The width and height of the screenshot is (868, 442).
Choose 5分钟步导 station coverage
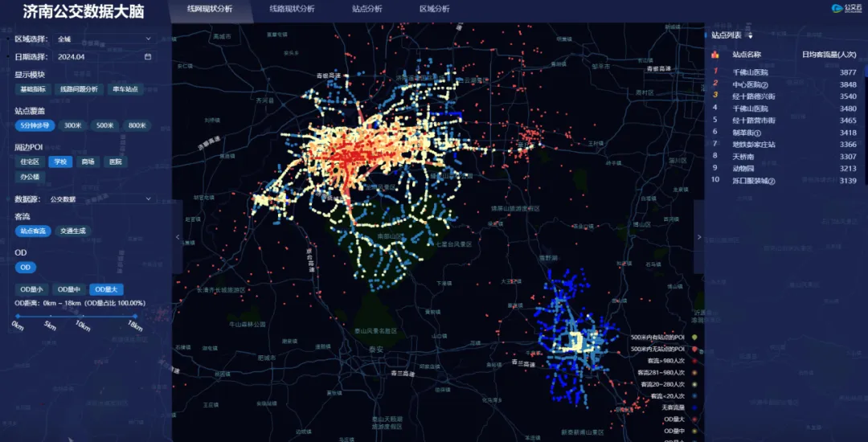[x=35, y=125]
